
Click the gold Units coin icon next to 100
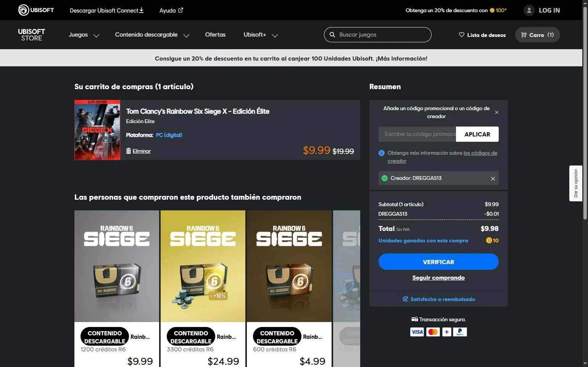coord(492,10)
